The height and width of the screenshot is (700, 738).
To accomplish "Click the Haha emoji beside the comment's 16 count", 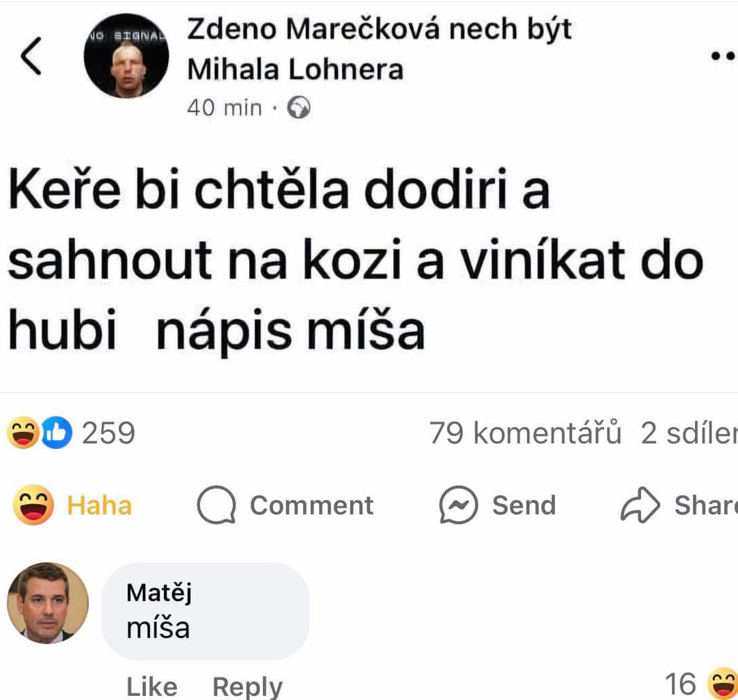I will coord(722,684).
